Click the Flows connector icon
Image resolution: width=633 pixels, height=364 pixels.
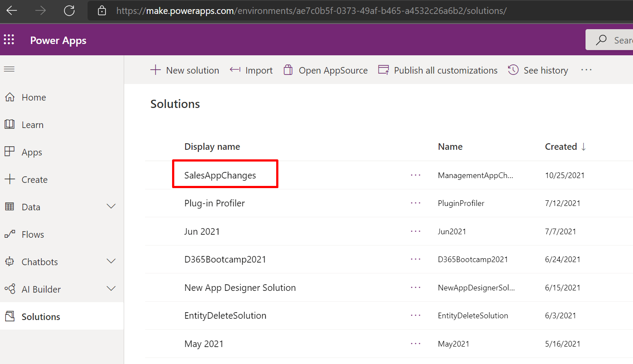10,234
